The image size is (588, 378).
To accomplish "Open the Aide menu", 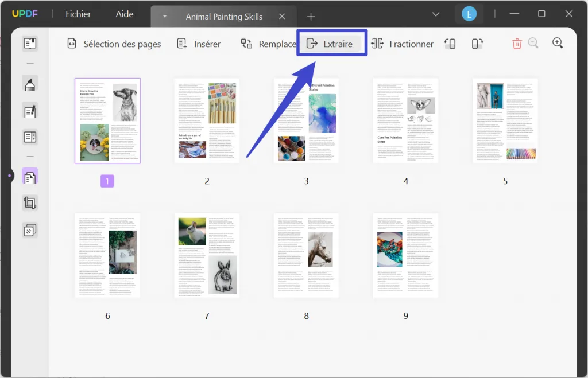I will (x=124, y=14).
